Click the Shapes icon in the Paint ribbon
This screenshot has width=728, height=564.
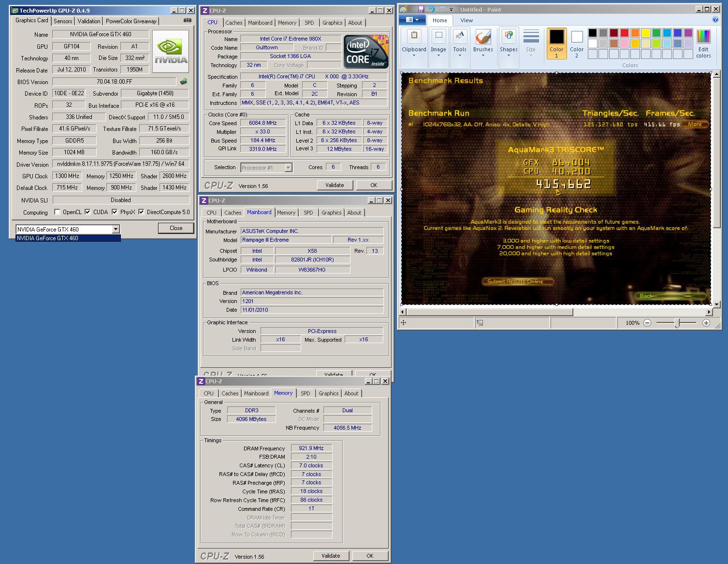coord(509,36)
